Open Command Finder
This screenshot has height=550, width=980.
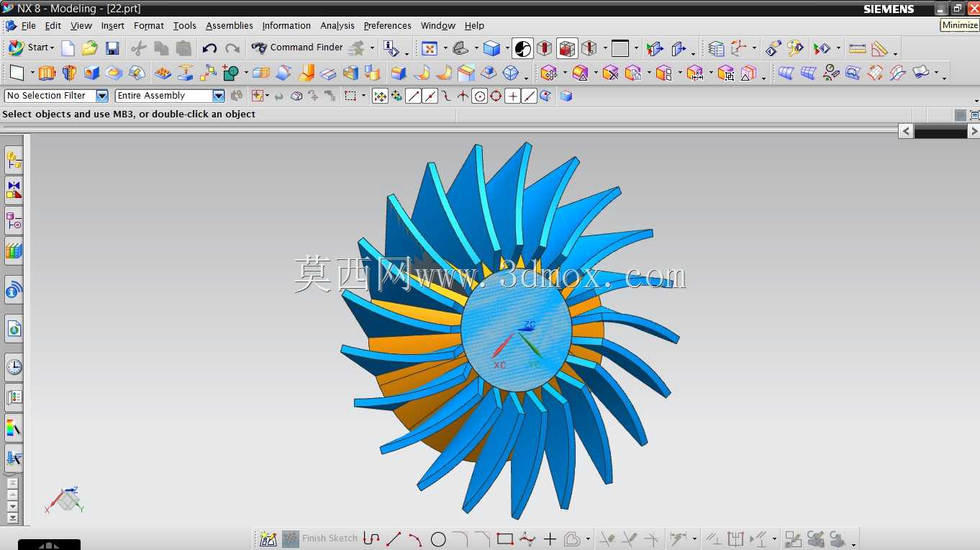tap(297, 48)
